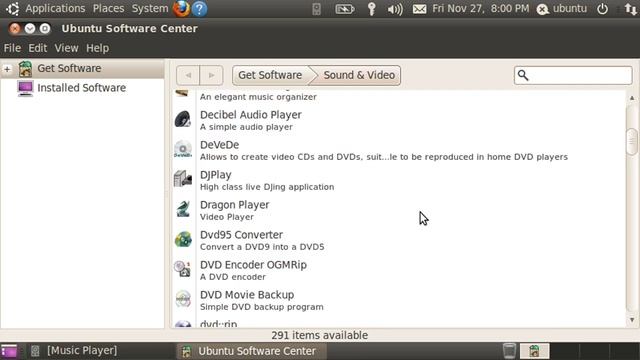Viewport: 640px width, 360px height.
Task: Select the DVD Movie Backup icon
Action: pos(183,299)
